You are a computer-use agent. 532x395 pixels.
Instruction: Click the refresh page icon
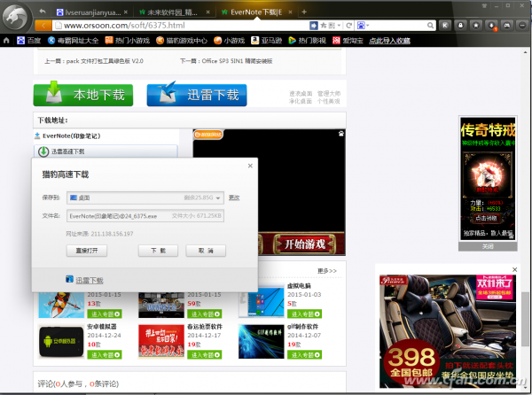348,26
